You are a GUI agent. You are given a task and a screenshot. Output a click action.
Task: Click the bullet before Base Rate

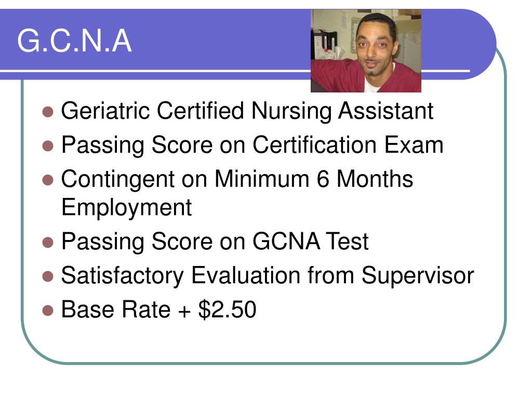(48, 310)
